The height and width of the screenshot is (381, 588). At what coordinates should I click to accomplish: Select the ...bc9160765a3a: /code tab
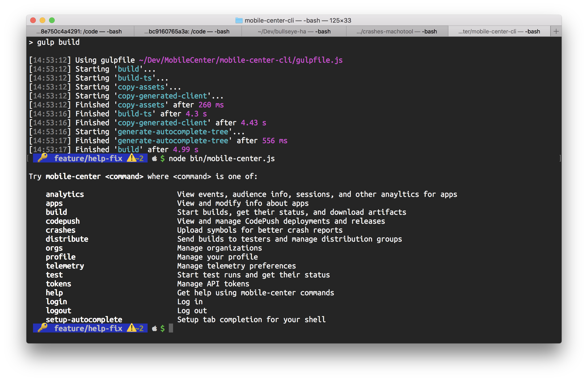click(187, 31)
